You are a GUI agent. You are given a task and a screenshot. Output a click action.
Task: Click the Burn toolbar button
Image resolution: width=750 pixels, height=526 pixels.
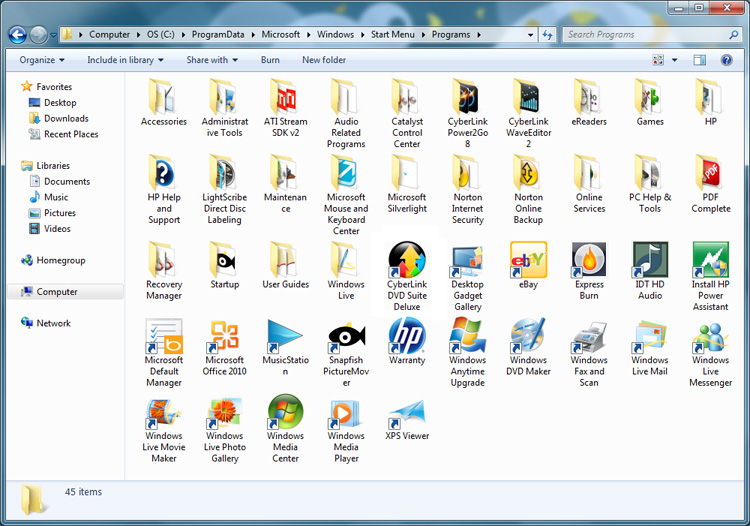[x=270, y=60]
